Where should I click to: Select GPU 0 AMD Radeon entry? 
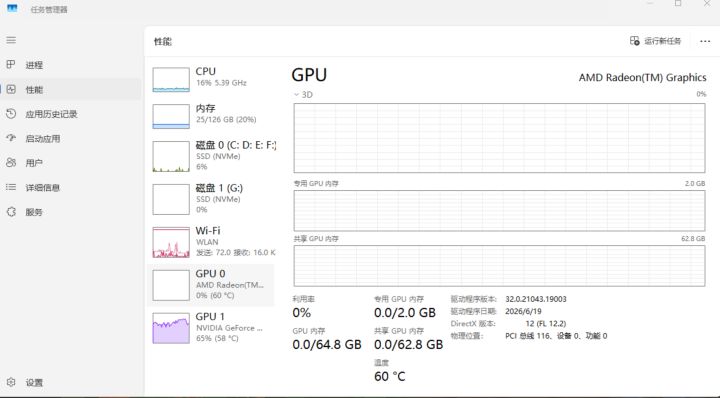[211, 285]
